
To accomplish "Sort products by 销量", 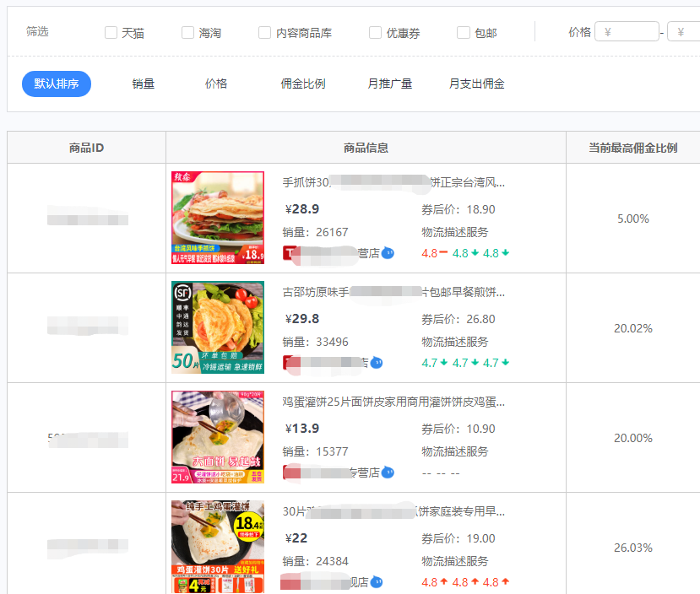I will (144, 84).
